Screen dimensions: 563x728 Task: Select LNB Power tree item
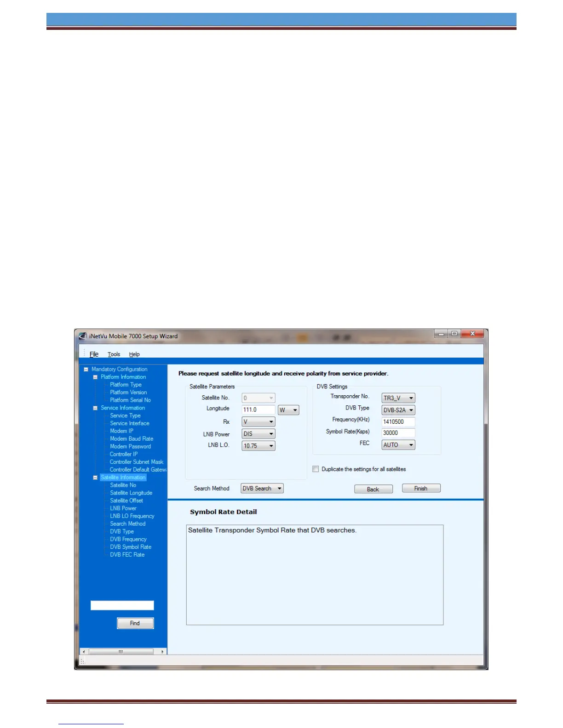click(x=123, y=508)
